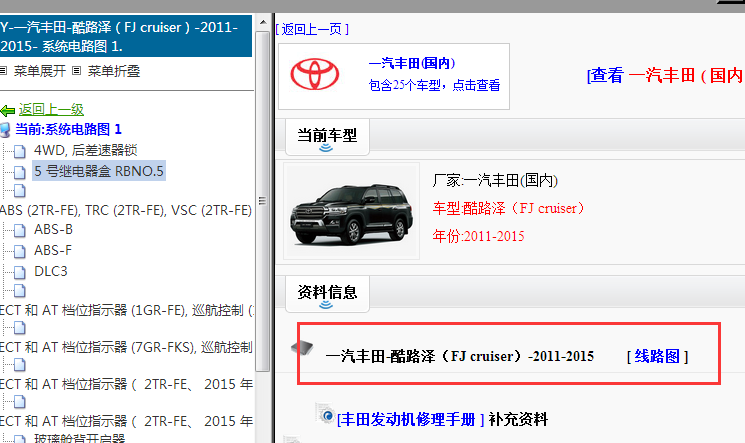Select the 资料信息 tab
Screen dimensions: 745x443
click(327, 293)
